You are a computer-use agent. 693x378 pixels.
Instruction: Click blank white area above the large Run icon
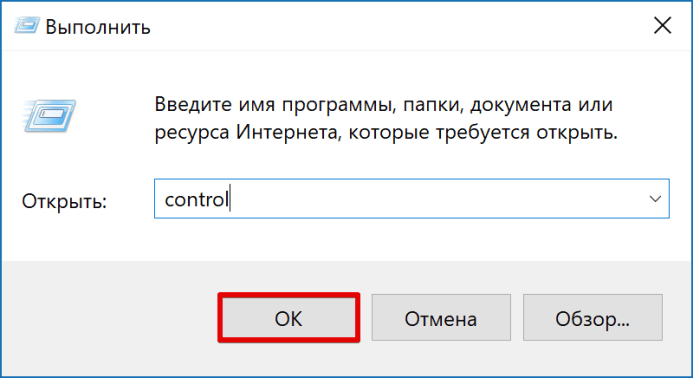click(x=49, y=75)
